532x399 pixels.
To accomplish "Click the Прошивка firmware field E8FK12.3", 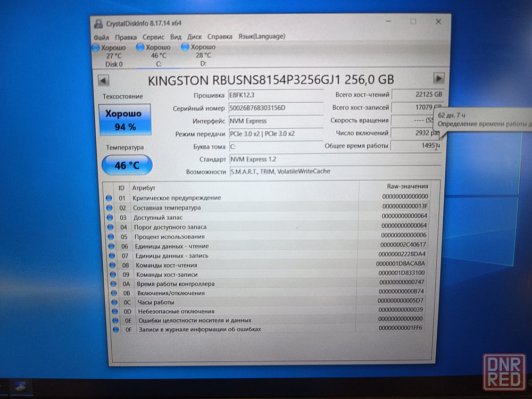I will pos(275,95).
